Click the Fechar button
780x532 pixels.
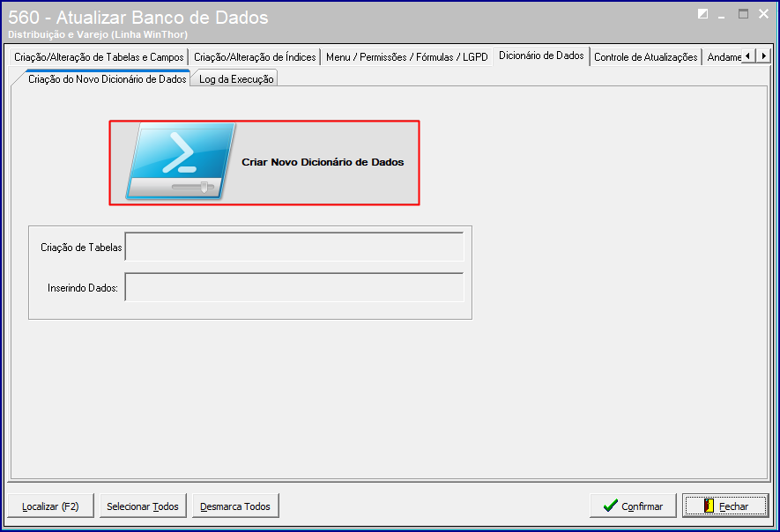pos(725,506)
